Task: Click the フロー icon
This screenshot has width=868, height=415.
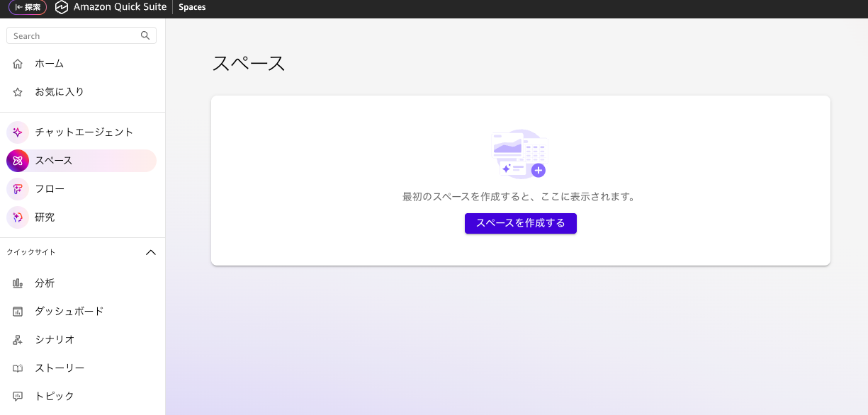Action: tap(18, 189)
